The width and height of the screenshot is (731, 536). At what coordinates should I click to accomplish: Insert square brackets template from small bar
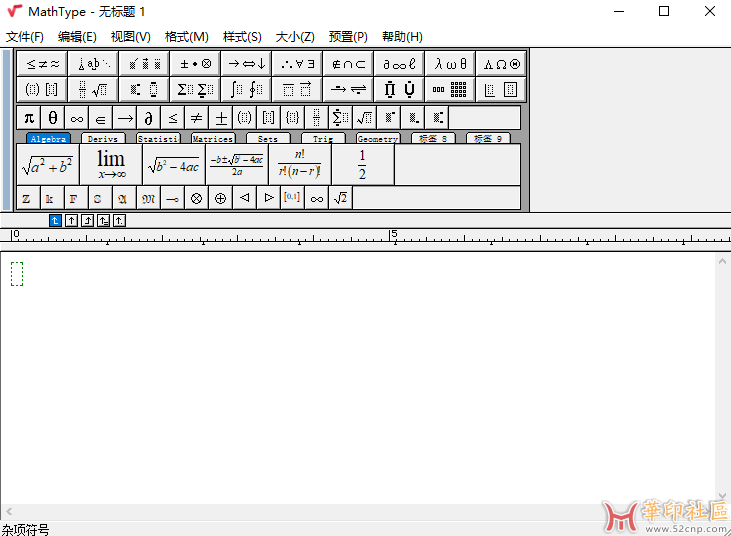[x=269, y=118]
